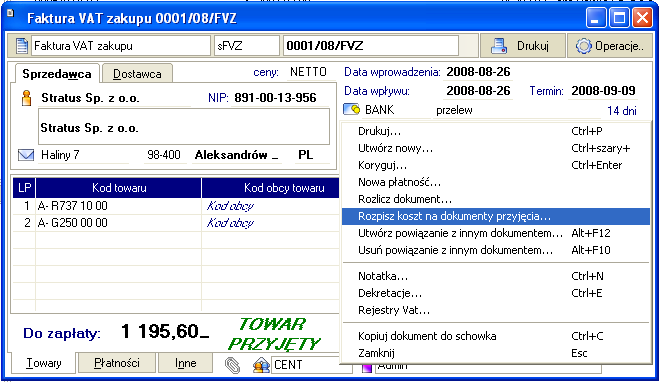Viewport: 659px width, 382px height.
Task: Select Nowa płatność... menu item
Action: tap(496, 182)
